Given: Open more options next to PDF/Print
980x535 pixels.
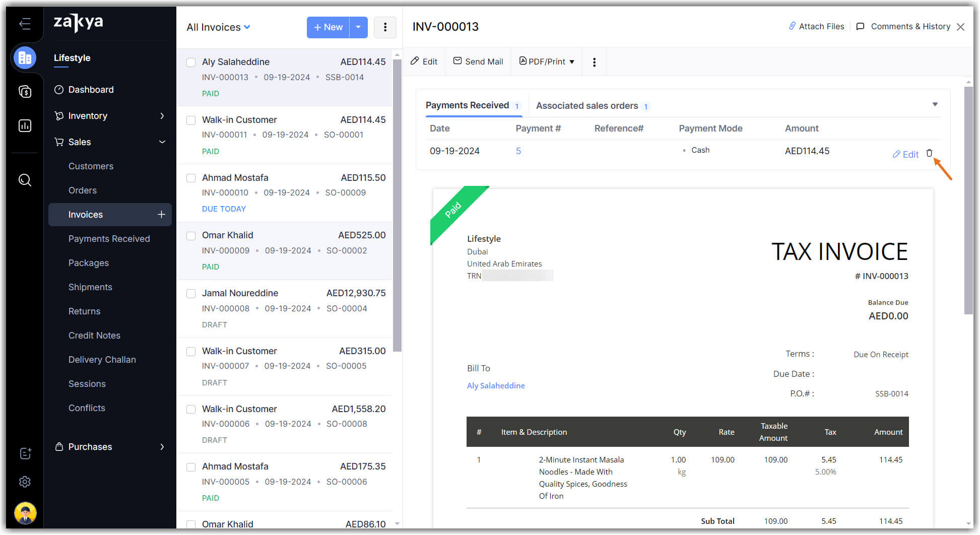Looking at the screenshot, I should pos(594,62).
